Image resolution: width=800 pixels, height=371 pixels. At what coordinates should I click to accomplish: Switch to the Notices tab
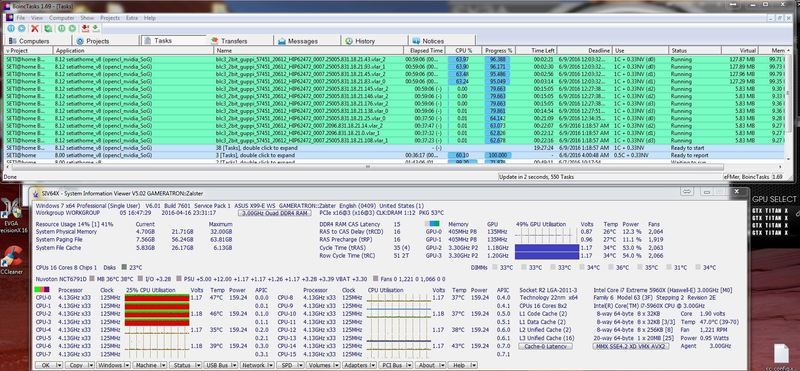(x=442, y=41)
